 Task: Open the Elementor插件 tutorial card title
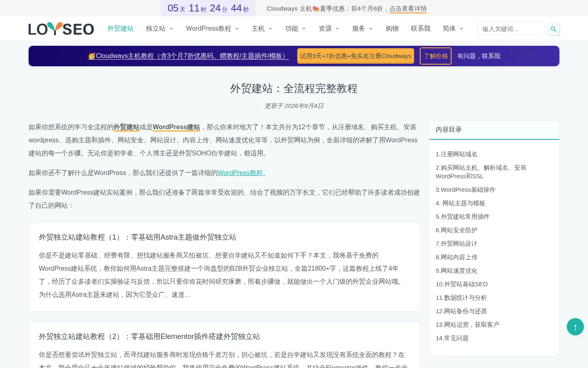point(149,337)
